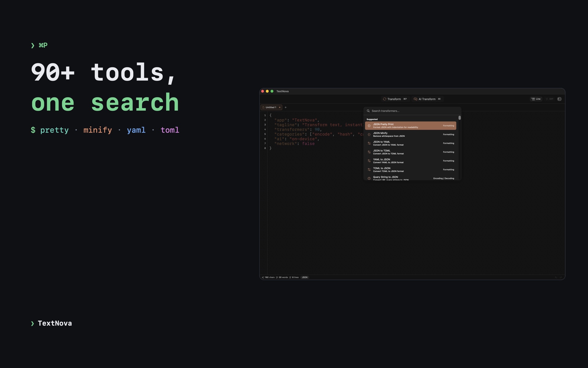Click the red close window button
Viewport: 588px width, 368px height.
click(262, 91)
